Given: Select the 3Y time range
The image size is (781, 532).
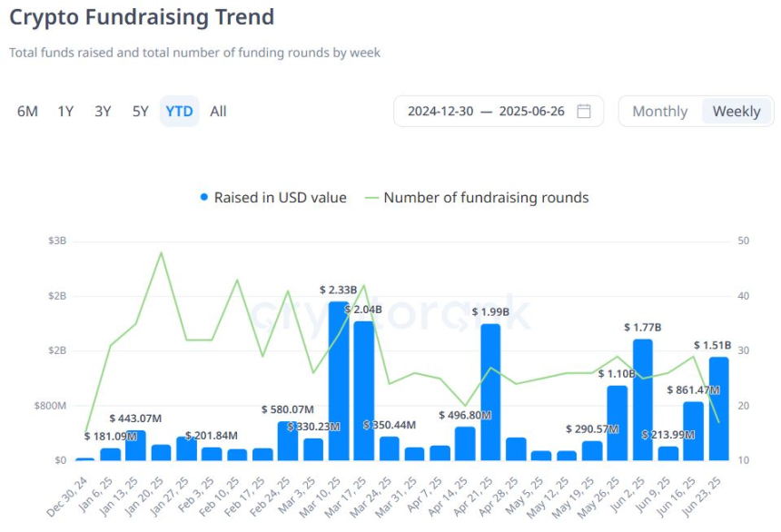Looking at the screenshot, I should coord(102,111).
